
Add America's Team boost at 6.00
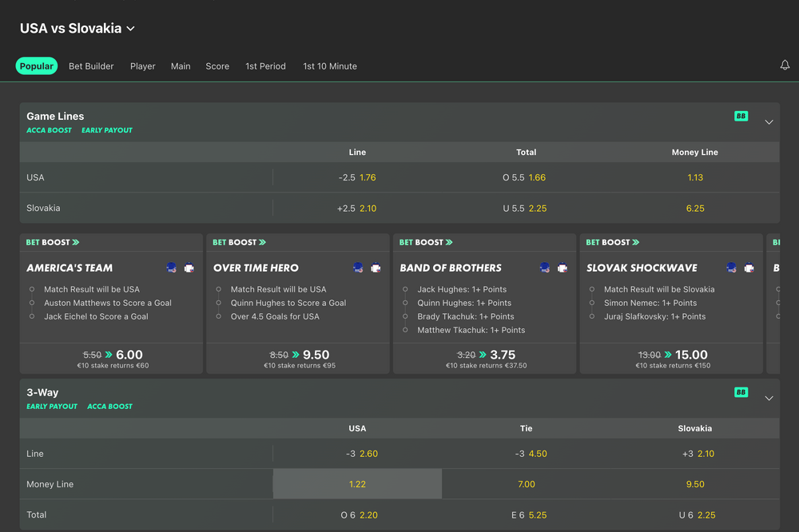pos(112,358)
